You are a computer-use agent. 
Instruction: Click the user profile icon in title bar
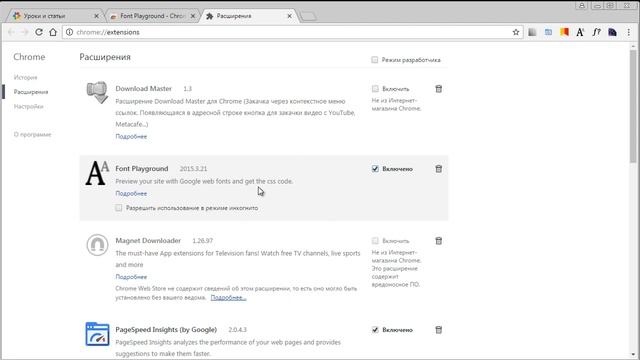582,5
